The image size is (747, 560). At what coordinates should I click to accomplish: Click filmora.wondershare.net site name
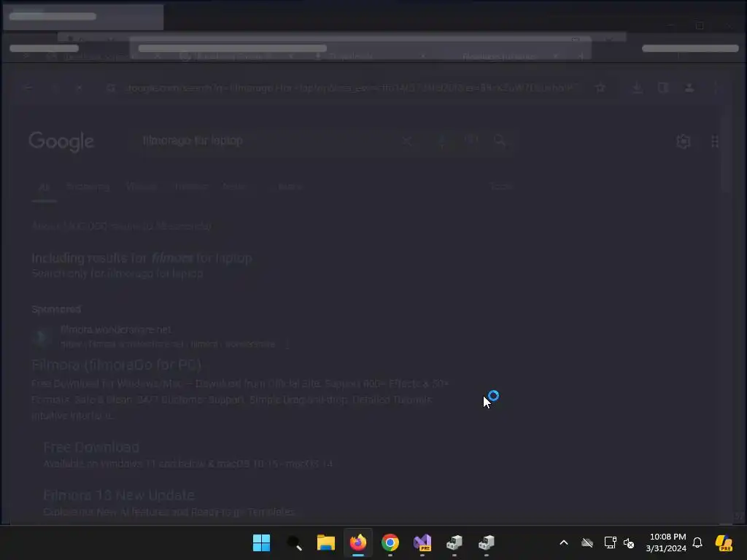(116, 330)
